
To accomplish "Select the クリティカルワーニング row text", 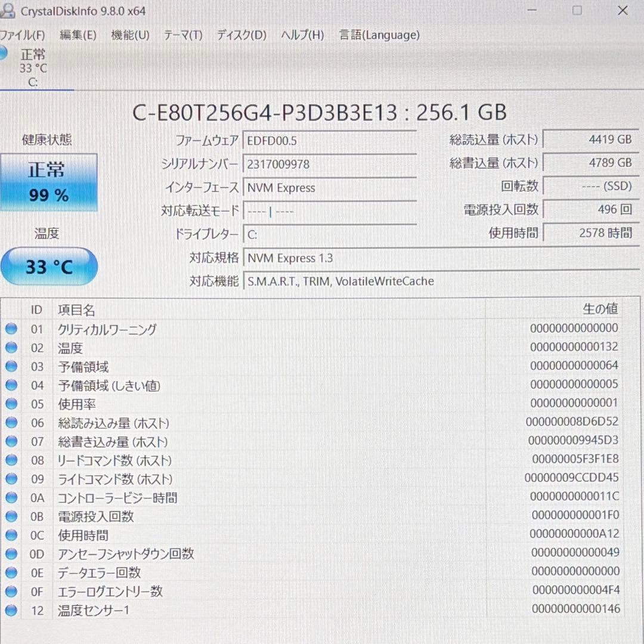I will pyautogui.click(x=107, y=329).
